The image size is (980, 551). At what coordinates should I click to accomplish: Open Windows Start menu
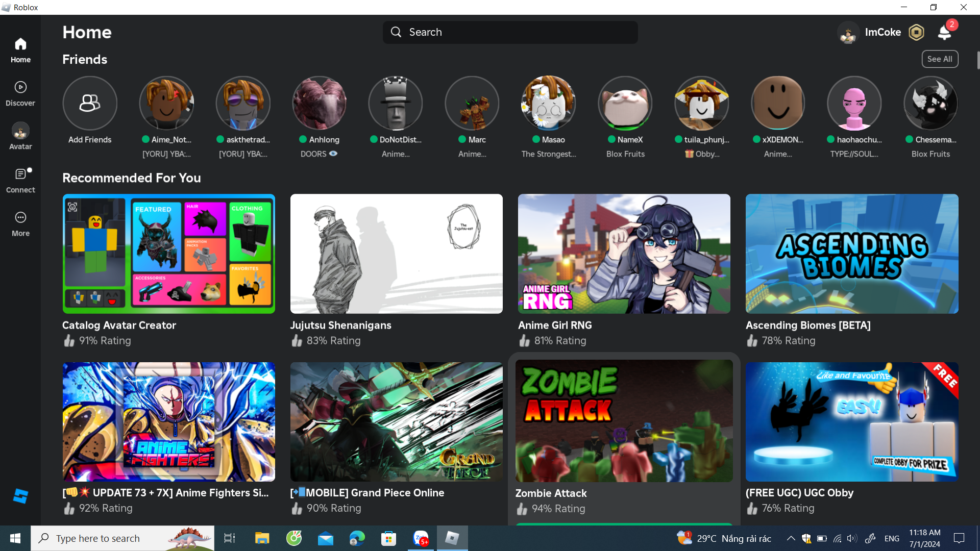15,538
